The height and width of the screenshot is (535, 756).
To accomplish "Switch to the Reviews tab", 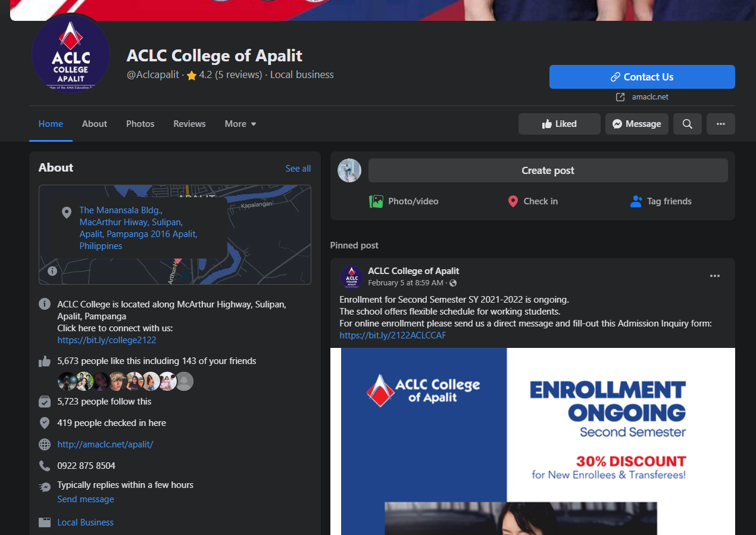I will pos(189,124).
